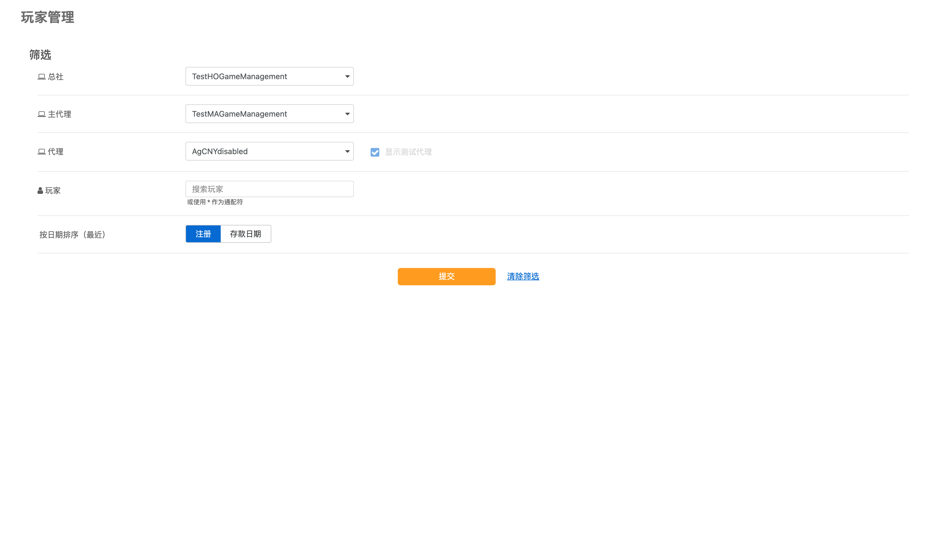The image size is (941, 560).
Task: Click the 玩家管理 page heading
Action: click(48, 17)
